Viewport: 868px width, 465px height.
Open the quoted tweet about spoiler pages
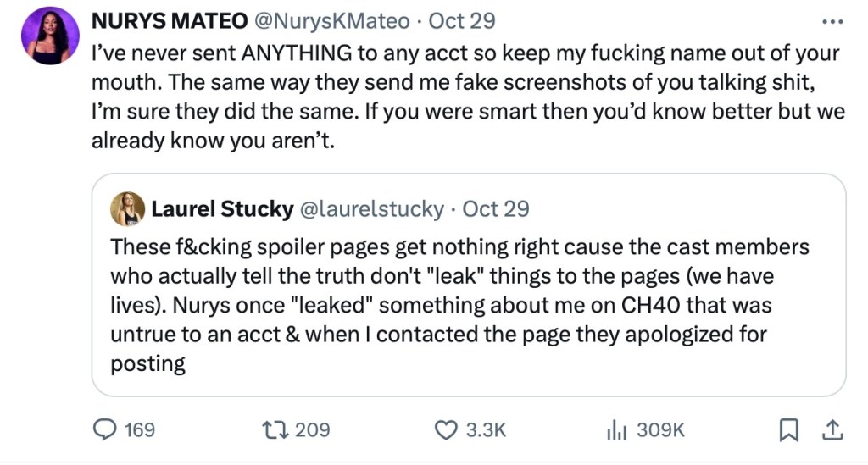tap(468, 305)
